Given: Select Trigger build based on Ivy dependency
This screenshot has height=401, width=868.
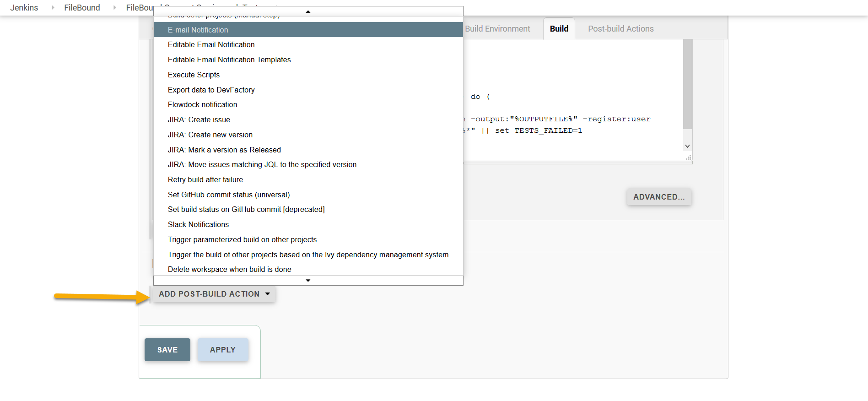Looking at the screenshot, I should (308, 255).
